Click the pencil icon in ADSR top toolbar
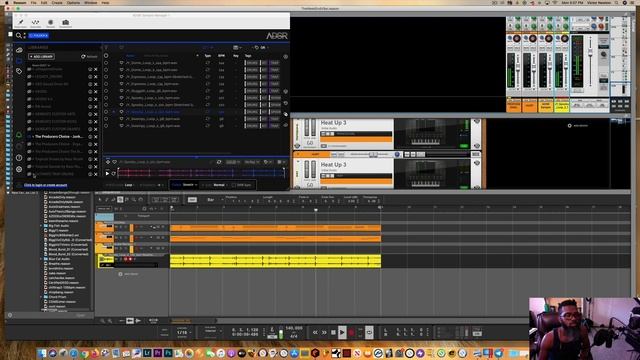Screen dimensions: 640x360 (x=20, y=22)
